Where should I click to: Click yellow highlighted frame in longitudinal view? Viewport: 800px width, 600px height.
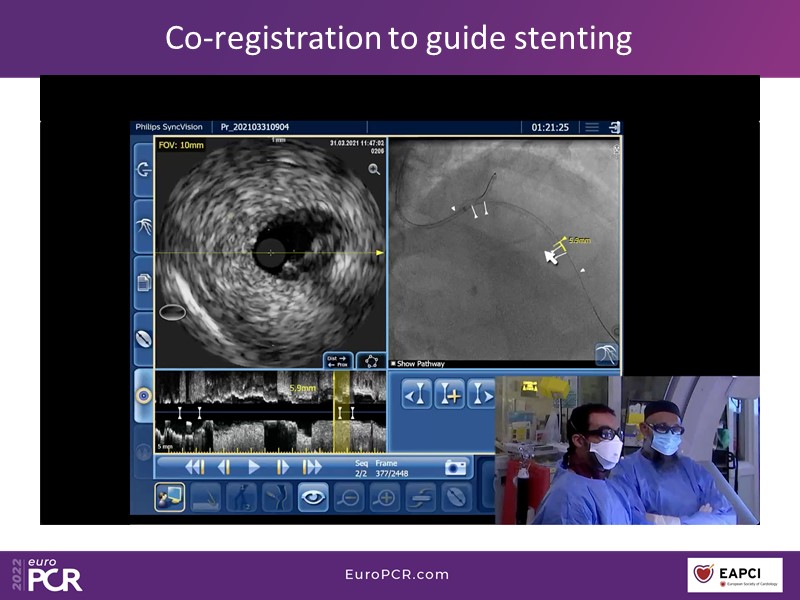pyautogui.click(x=343, y=411)
